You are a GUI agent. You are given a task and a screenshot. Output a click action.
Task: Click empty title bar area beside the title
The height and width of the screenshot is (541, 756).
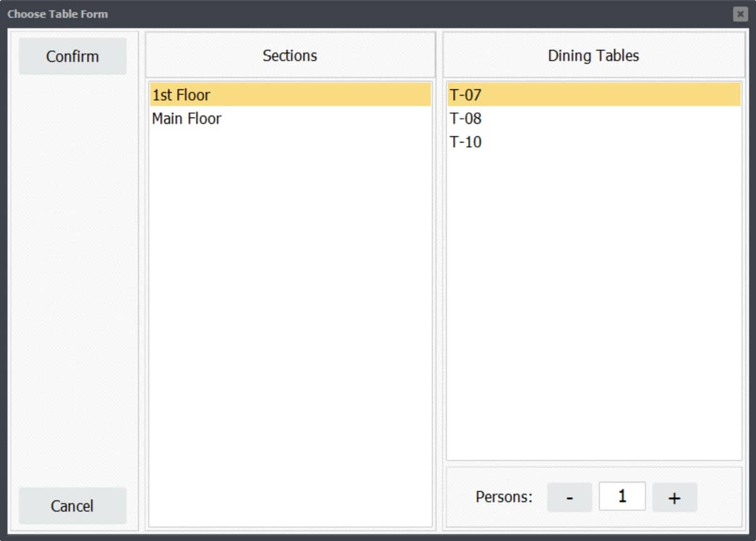pos(419,14)
